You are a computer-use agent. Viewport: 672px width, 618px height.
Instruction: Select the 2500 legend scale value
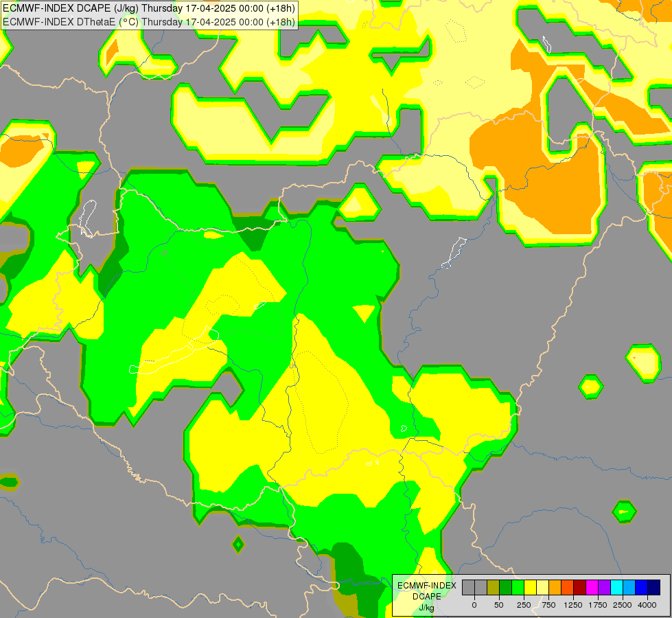(623, 605)
